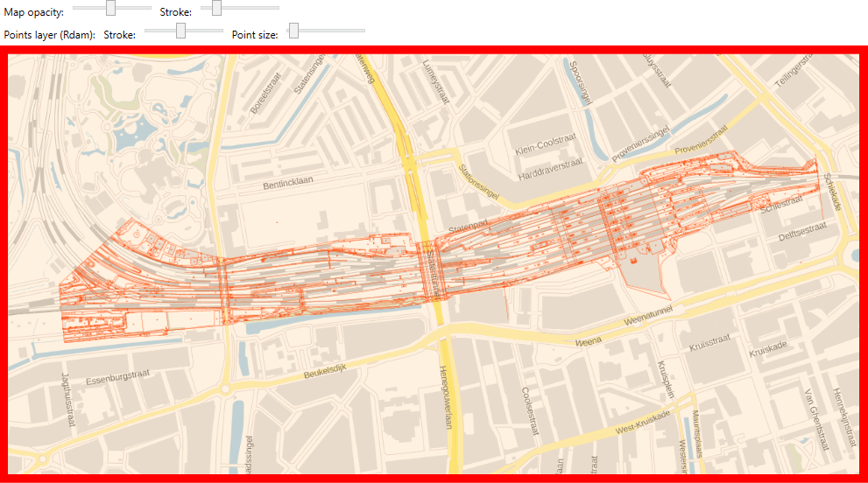The width and height of the screenshot is (868, 483).
Task: Click the Weena street label on map
Action: [x=588, y=342]
